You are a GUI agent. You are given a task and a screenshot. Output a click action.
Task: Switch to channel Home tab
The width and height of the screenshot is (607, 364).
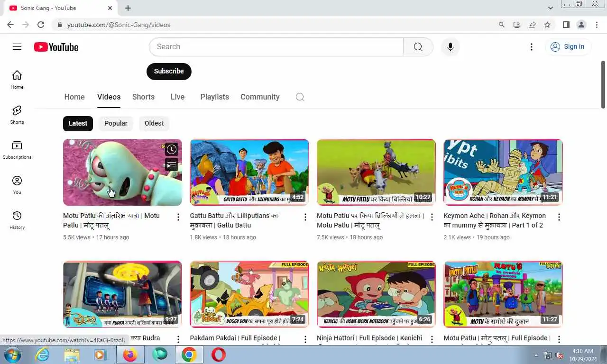[74, 97]
